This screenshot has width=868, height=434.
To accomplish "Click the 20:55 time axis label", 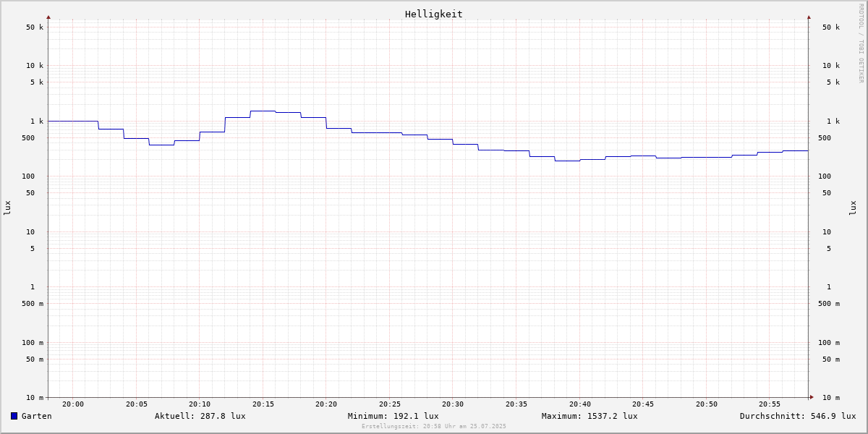I will coord(770,404).
